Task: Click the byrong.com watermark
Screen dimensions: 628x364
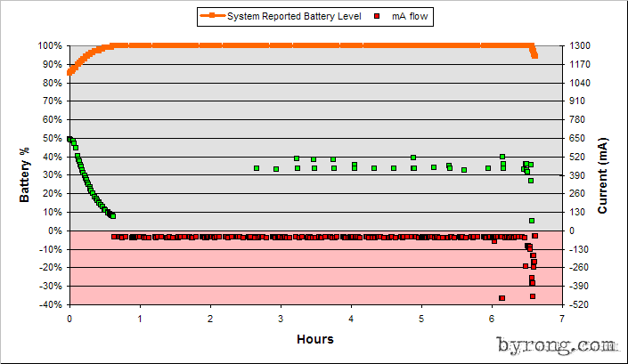Action: (557, 345)
